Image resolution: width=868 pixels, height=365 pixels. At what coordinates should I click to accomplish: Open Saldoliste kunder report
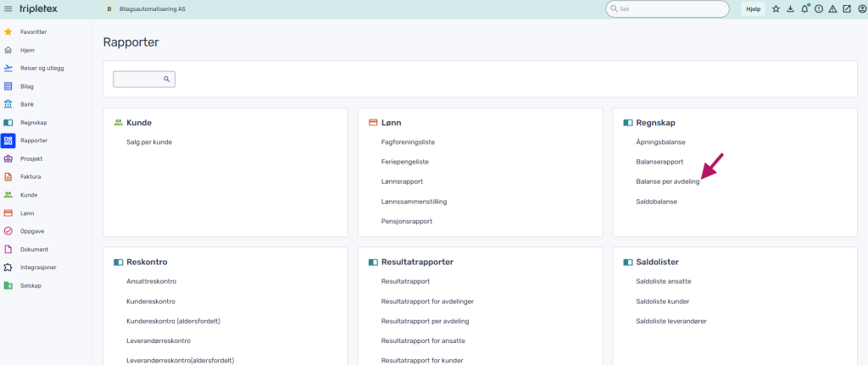click(663, 301)
